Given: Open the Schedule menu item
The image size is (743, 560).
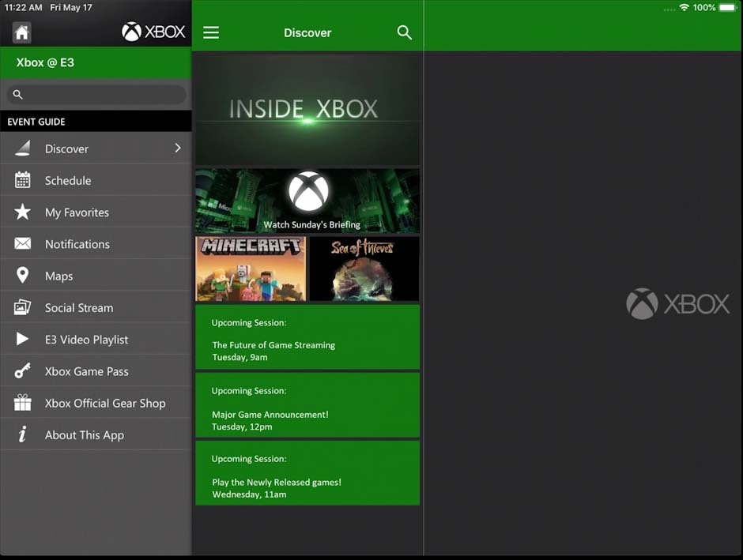Looking at the screenshot, I should point(96,180).
